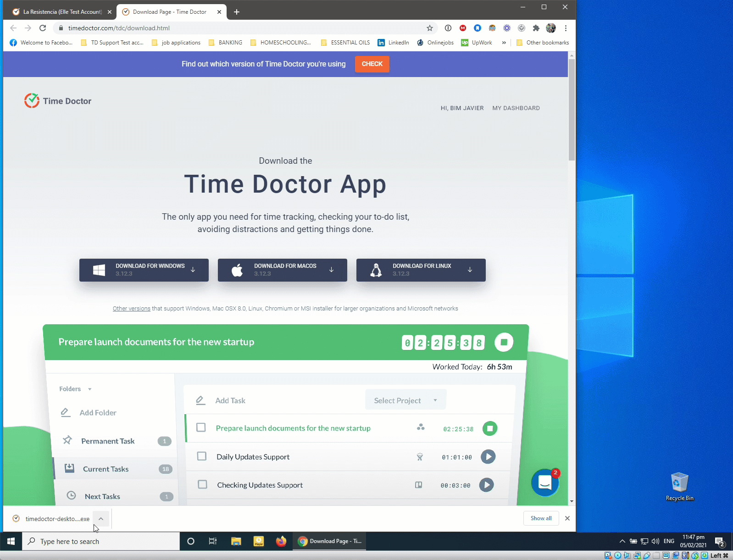Click the taskbar search box
This screenshot has width=733, height=560.
tap(101, 541)
